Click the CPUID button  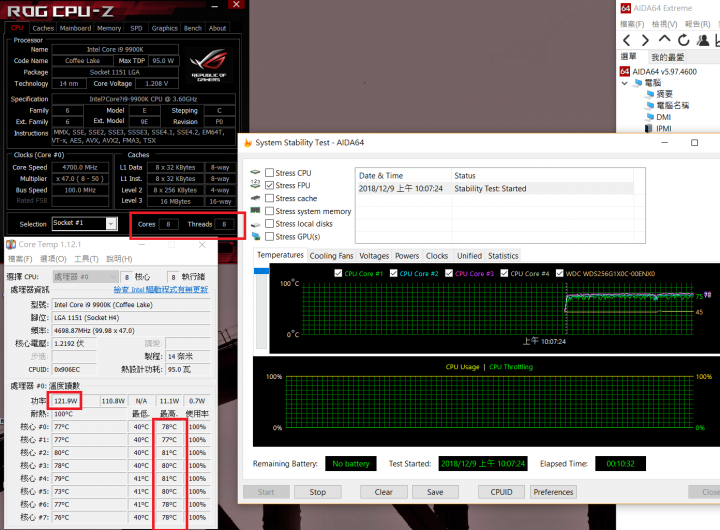(501, 492)
